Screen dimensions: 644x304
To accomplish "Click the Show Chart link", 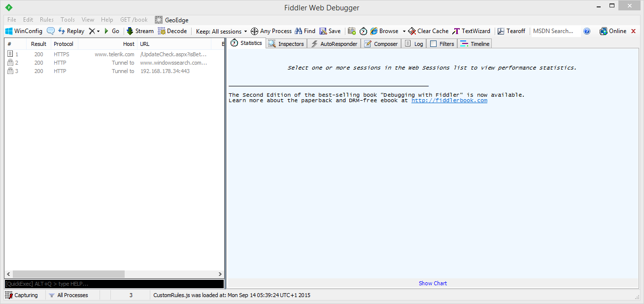I will pyautogui.click(x=433, y=283).
